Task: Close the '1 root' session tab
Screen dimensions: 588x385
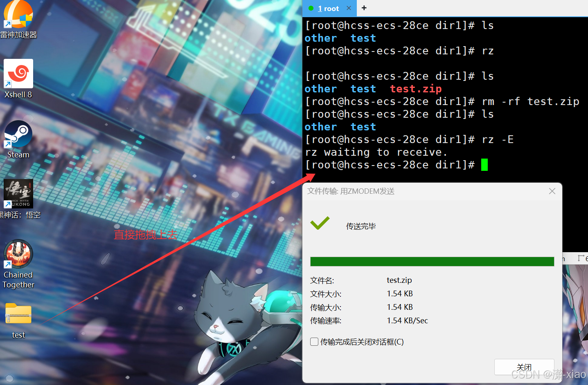Action: [349, 8]
